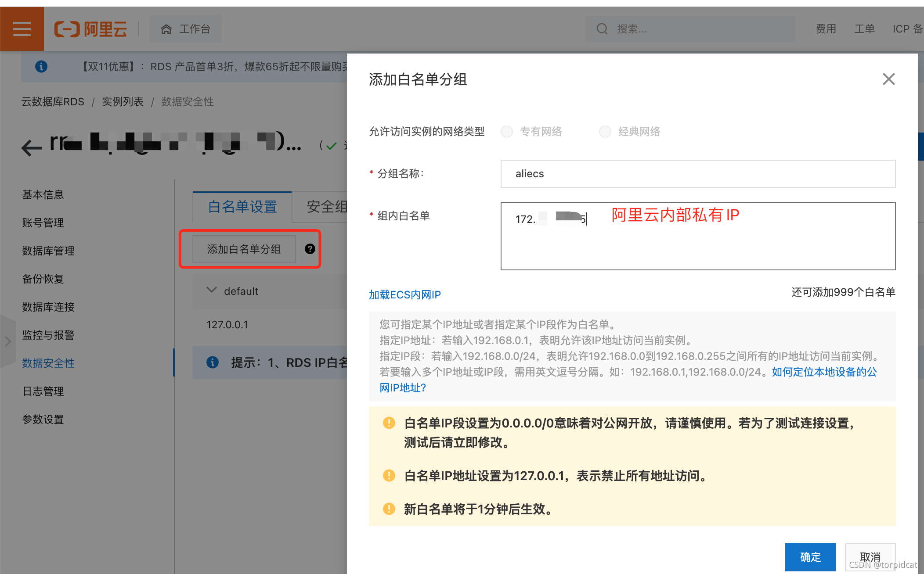
Task: Click 取消 to cancel
Action: click(870, 557)
